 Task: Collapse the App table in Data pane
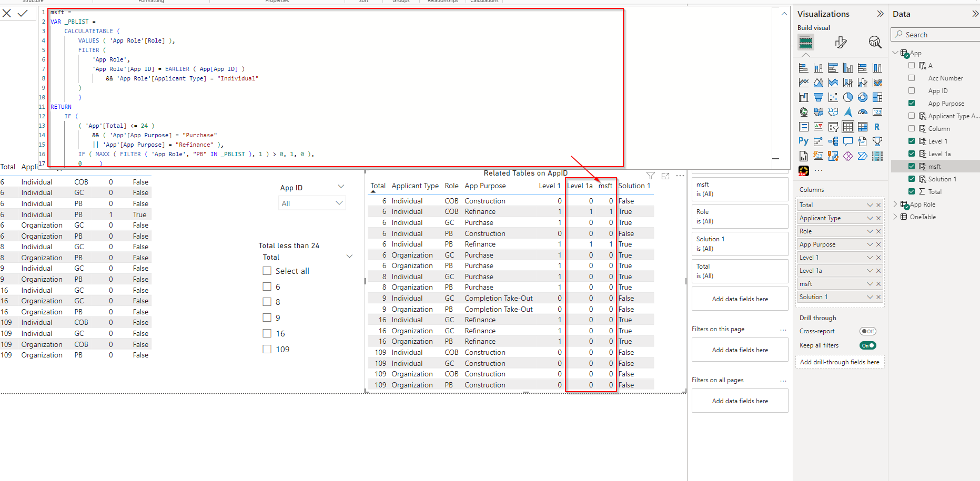pyautogui.click(x=895, y=53)
